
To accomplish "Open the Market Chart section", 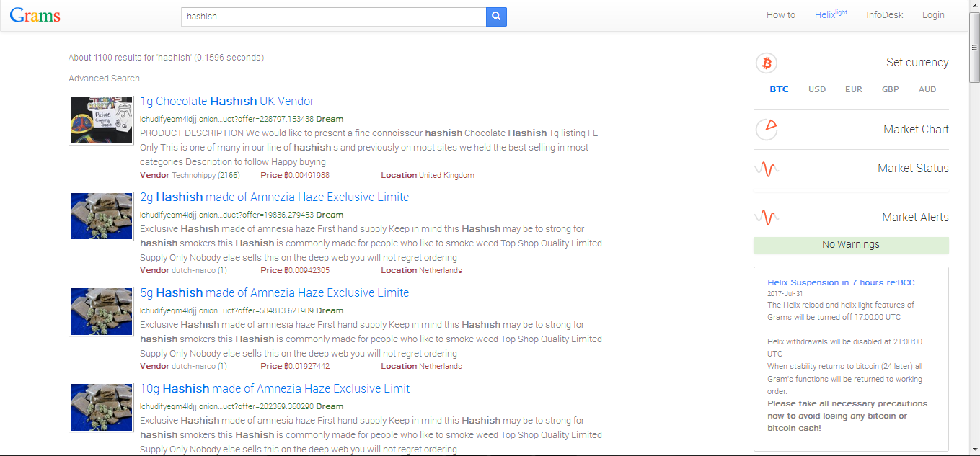I will click(916, 130).
